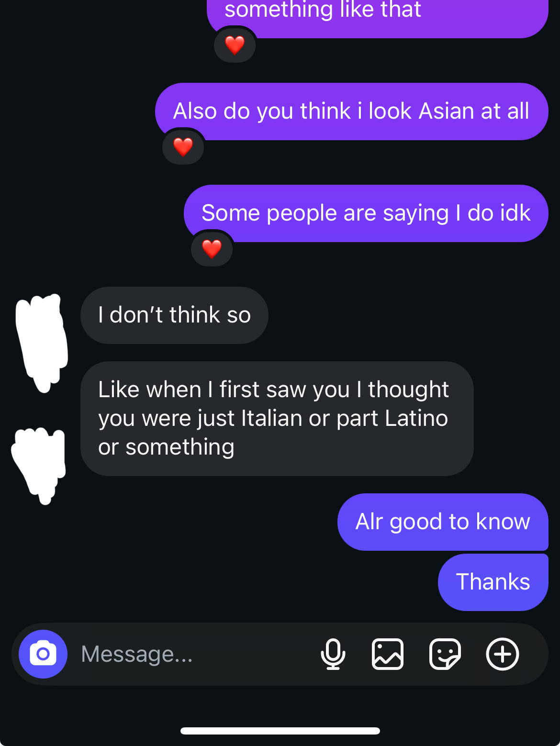Screen dimensions: 560x746
Task: Select the 'I don't think so' message
Action: 174,315
